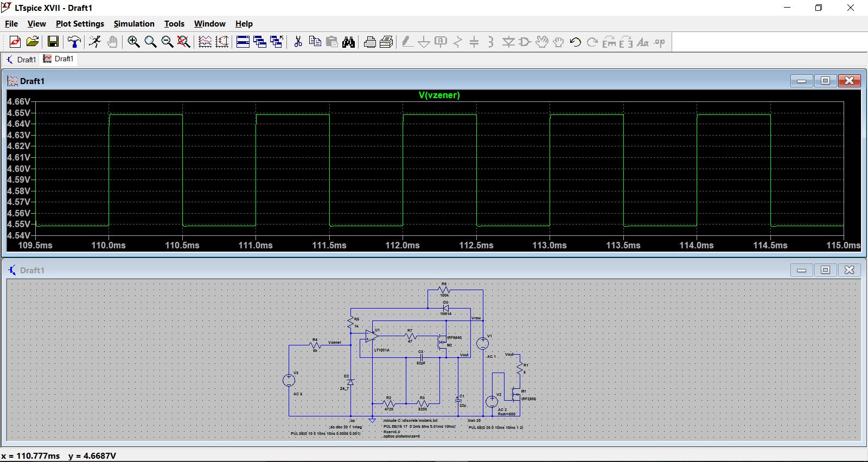The width and height of the screenshot is (868, 462).
Task: Click the Cut scissors icon
Action: 298,42
